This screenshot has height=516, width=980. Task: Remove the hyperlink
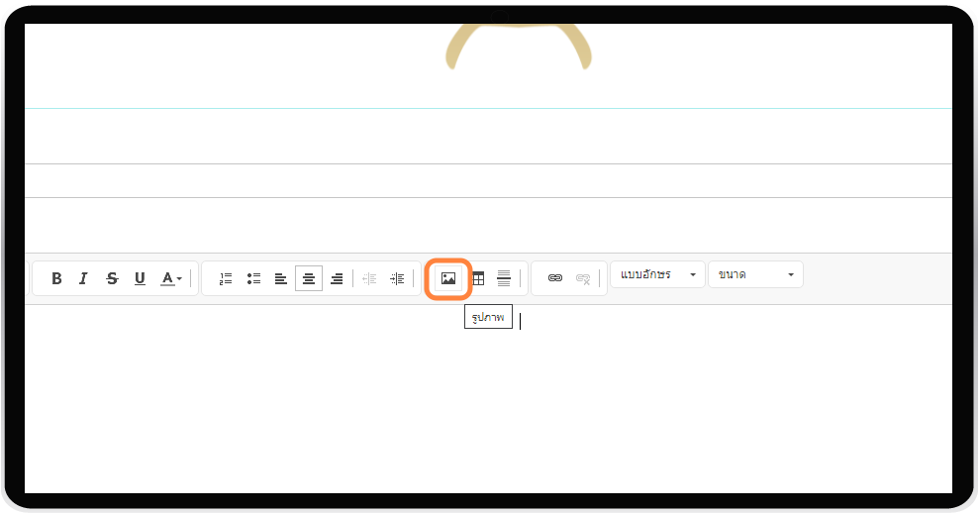coord(582,278)
